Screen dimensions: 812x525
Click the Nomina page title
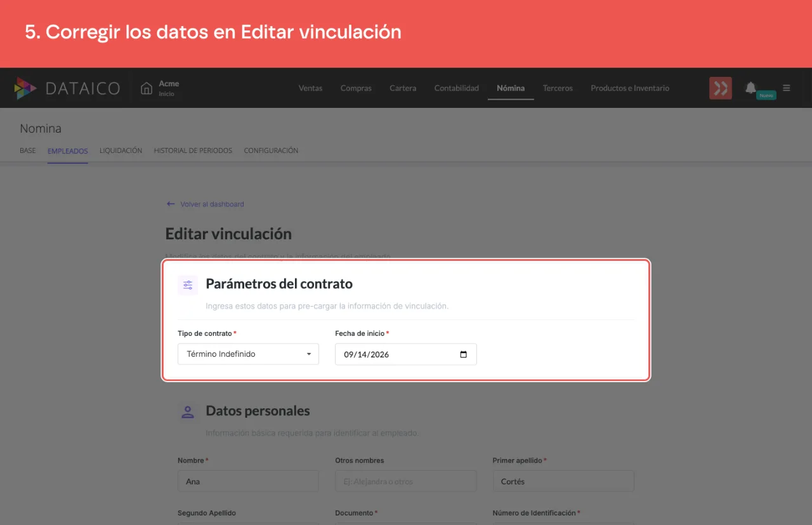41,128
